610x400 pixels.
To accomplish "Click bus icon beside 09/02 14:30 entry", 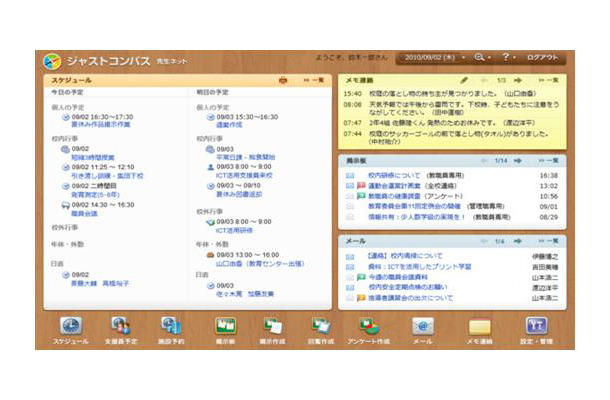I will [65, 205].
